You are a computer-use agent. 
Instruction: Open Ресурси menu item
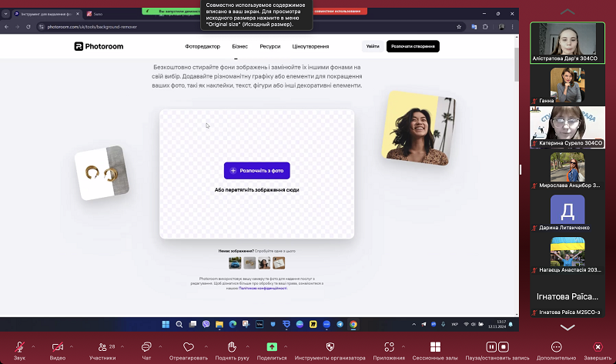tap(270, 46)
